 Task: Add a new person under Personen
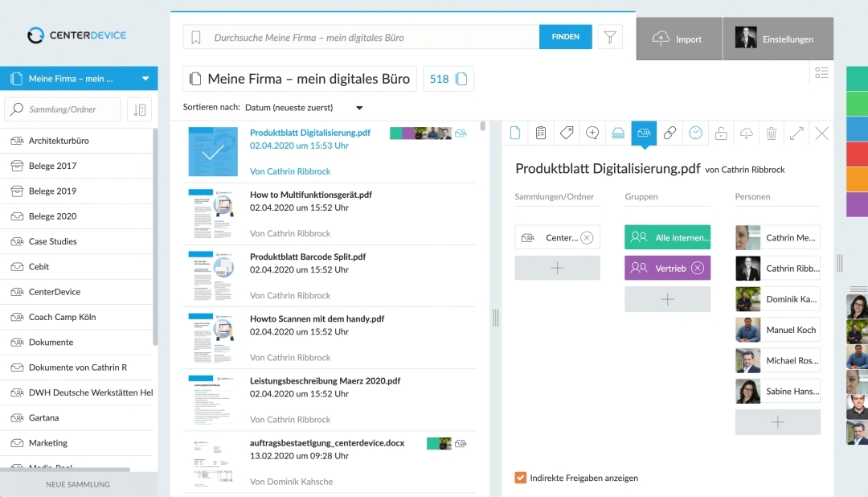778,422
